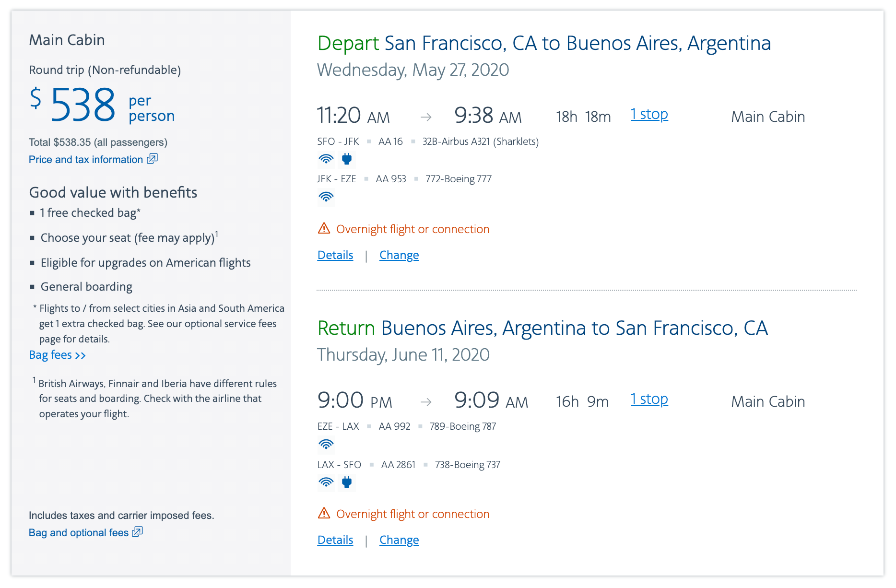
Task: Click Wi-Fi icon for LAX - SFO flight
Action: point(326,482)
